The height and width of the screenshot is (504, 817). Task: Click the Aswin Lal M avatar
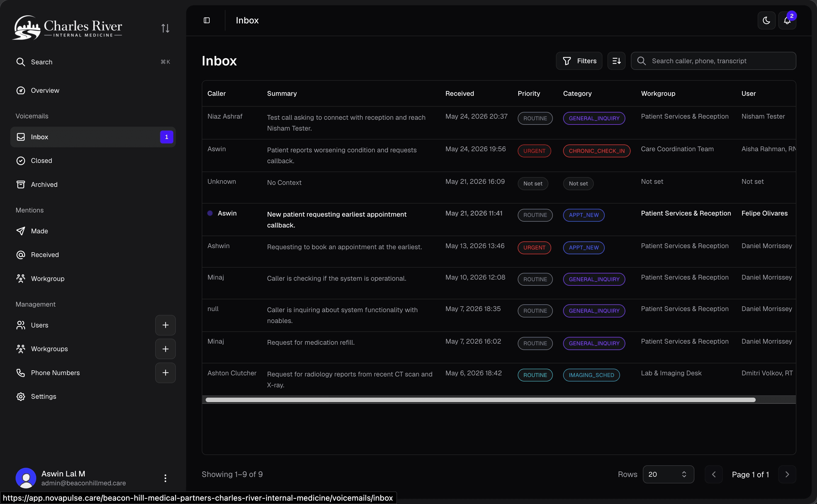pyautogui.click(x=26, y=478)
